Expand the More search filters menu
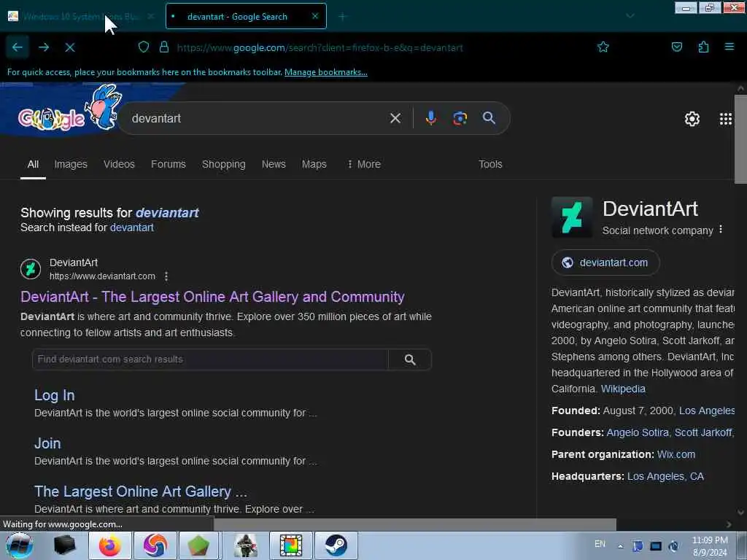The width and height of the screenshot is (747, 560). 364,164
